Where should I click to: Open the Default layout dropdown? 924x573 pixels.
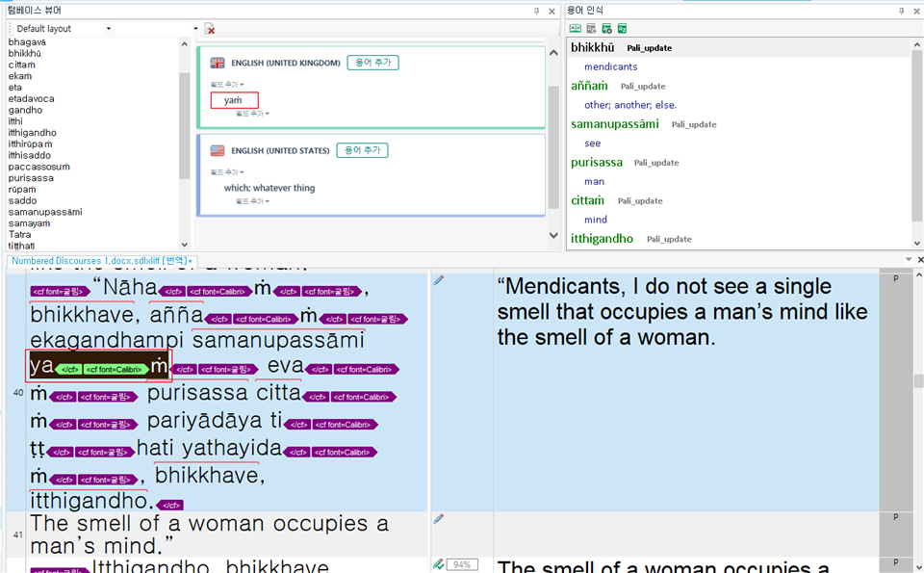coord(109,28)
